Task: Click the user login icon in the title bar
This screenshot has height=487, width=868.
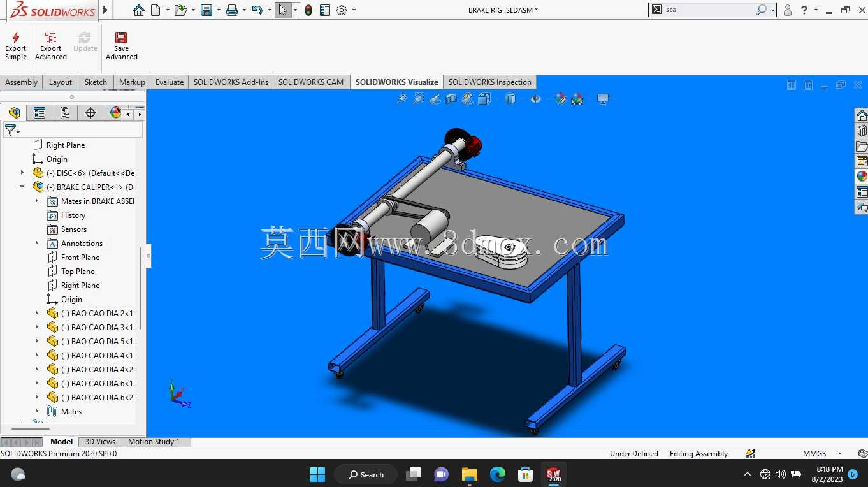Action: pyautogui.click(x=788, y=10)
